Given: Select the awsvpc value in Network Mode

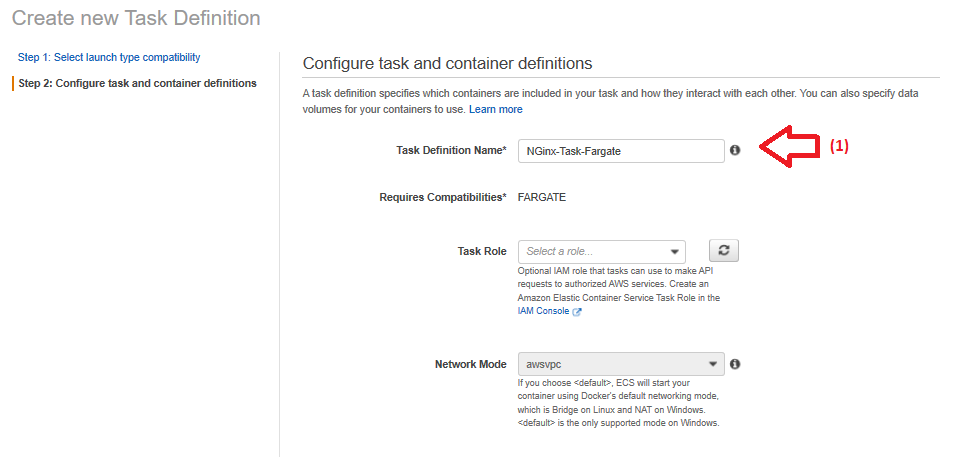Looking at the screenshot, I should [x=546, y=364].
